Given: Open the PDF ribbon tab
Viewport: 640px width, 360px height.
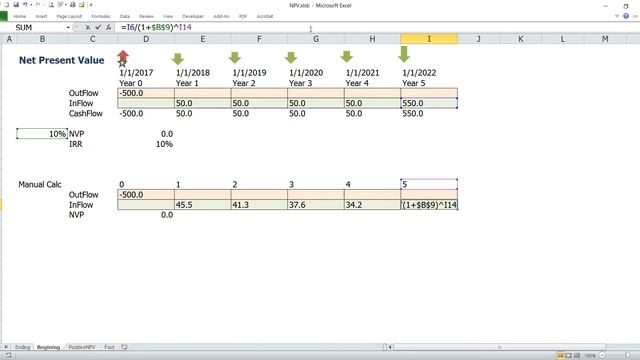Looking at the screenshot, I should (x=243, y=16).
